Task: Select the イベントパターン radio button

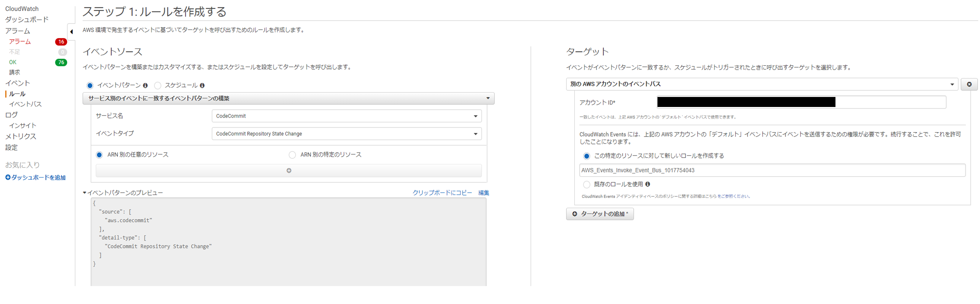Action: tap(90, 86)
